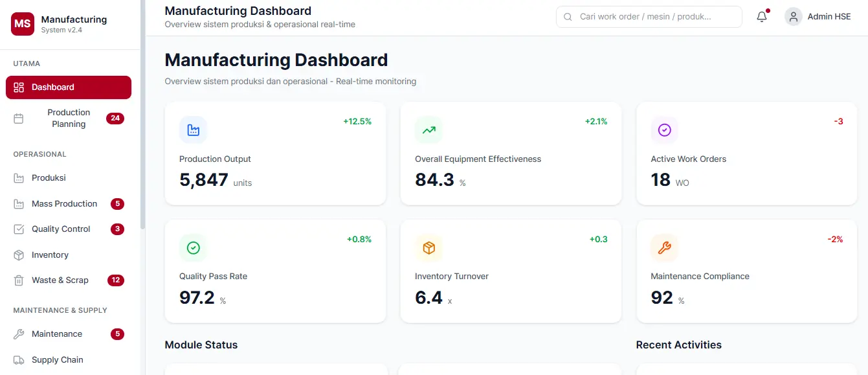
Task: Select Maintenance from the sidebar
Action: [57, 334]
